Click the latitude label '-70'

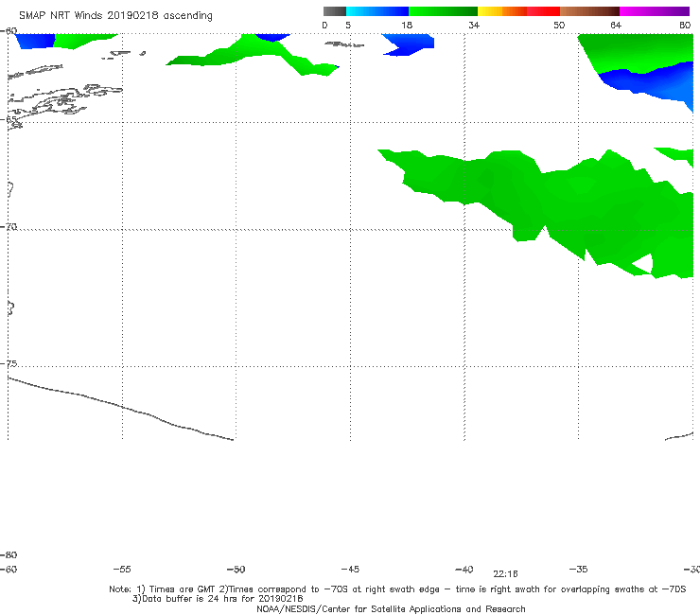click(9, 227)
